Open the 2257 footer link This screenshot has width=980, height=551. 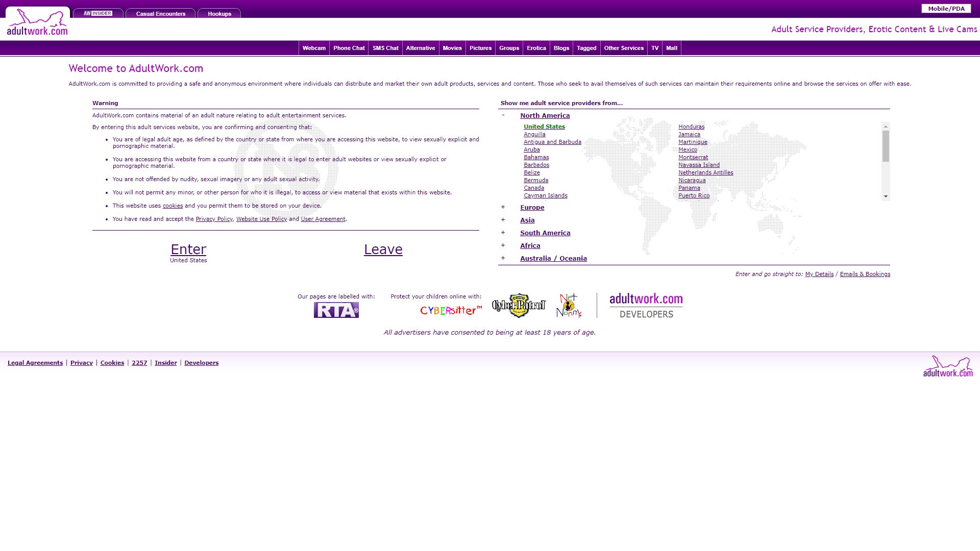tap(139, 363)
